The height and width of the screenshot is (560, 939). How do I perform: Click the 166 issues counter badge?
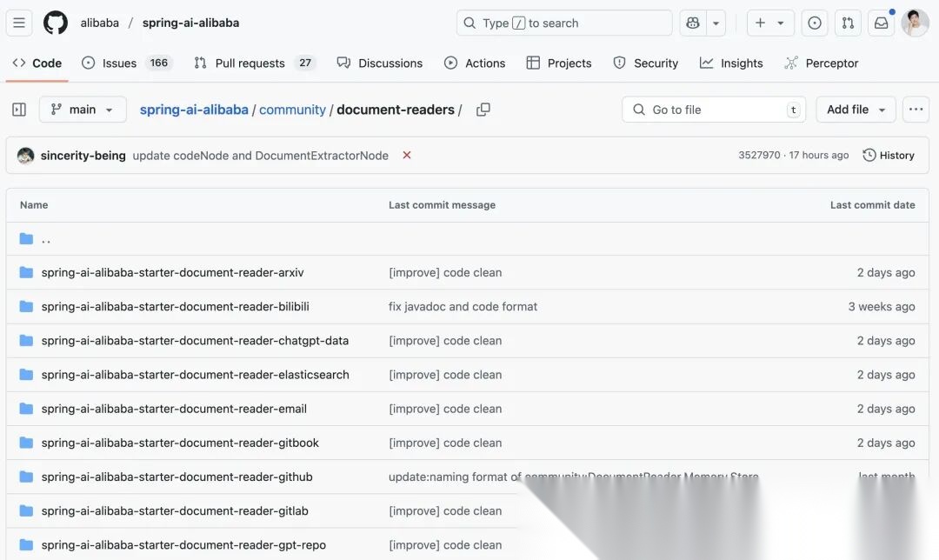coord(159,63)
